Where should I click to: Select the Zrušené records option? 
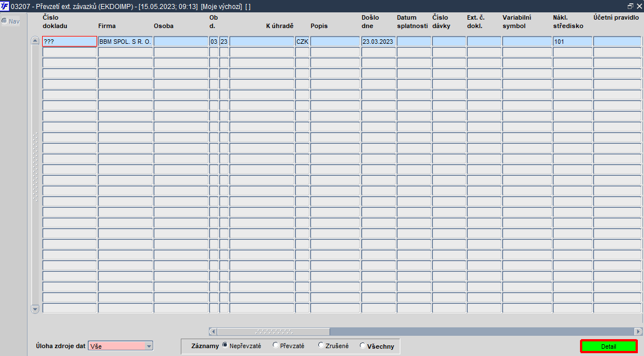(x=321, y=345)
